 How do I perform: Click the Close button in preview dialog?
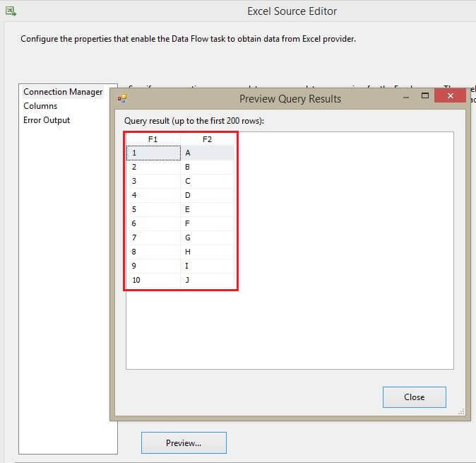coord(414,397)
